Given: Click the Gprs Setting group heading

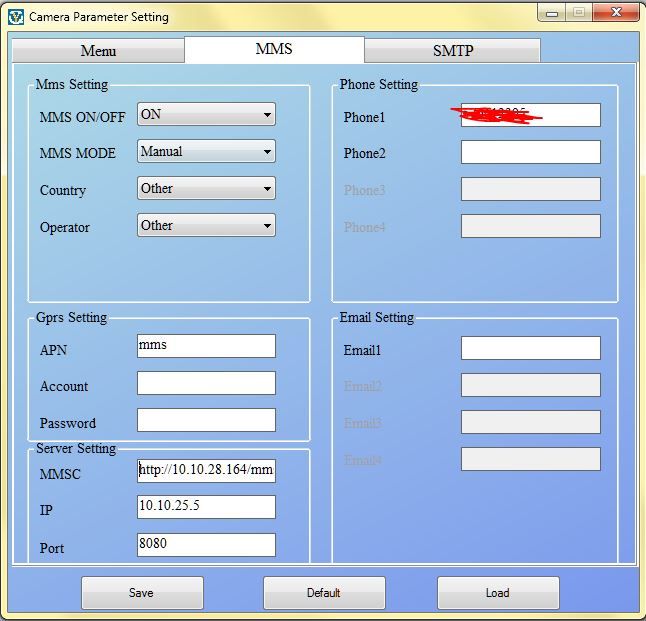Looking at the screenshot, I should (x=71, y=317).
